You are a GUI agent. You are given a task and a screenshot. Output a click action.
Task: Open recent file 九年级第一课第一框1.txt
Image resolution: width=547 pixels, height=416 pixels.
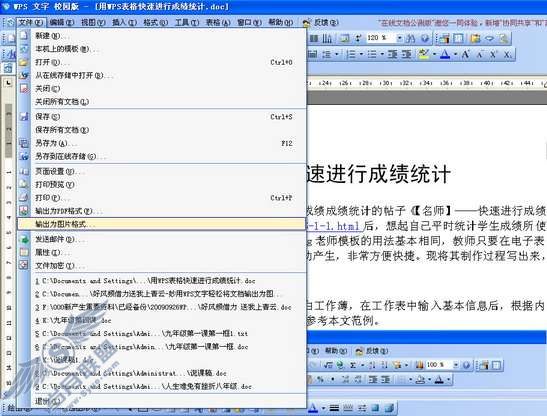(162, 333)
